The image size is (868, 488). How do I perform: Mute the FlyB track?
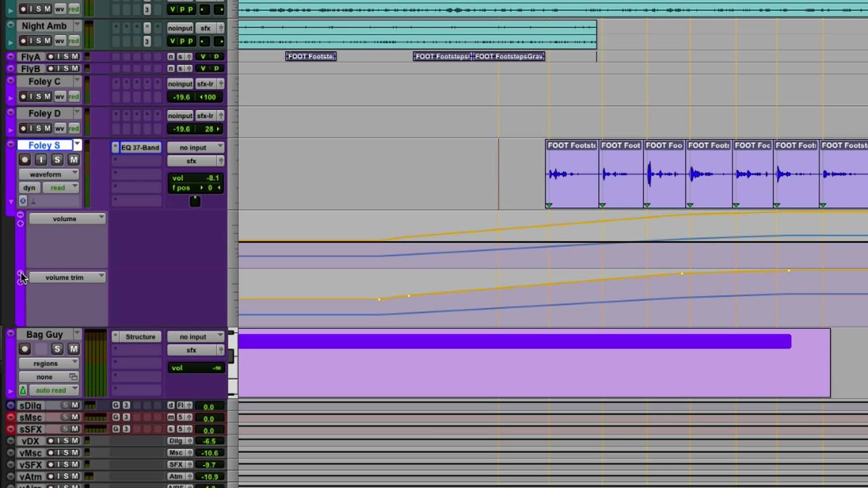[x=75, y=69]
